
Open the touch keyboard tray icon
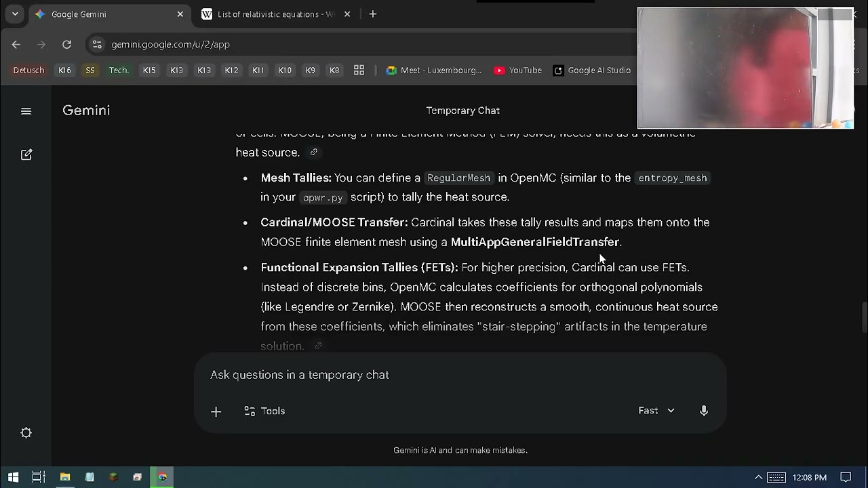(776, 477)
